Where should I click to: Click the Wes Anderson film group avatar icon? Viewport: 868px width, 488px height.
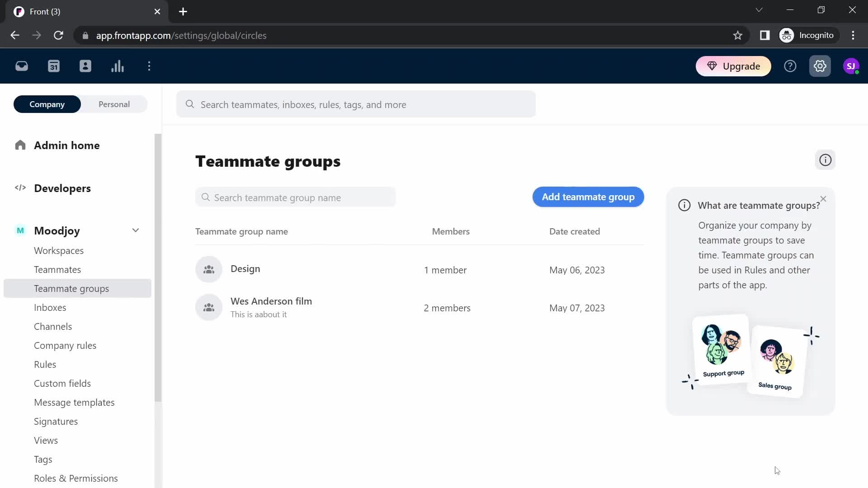point(209,308)
